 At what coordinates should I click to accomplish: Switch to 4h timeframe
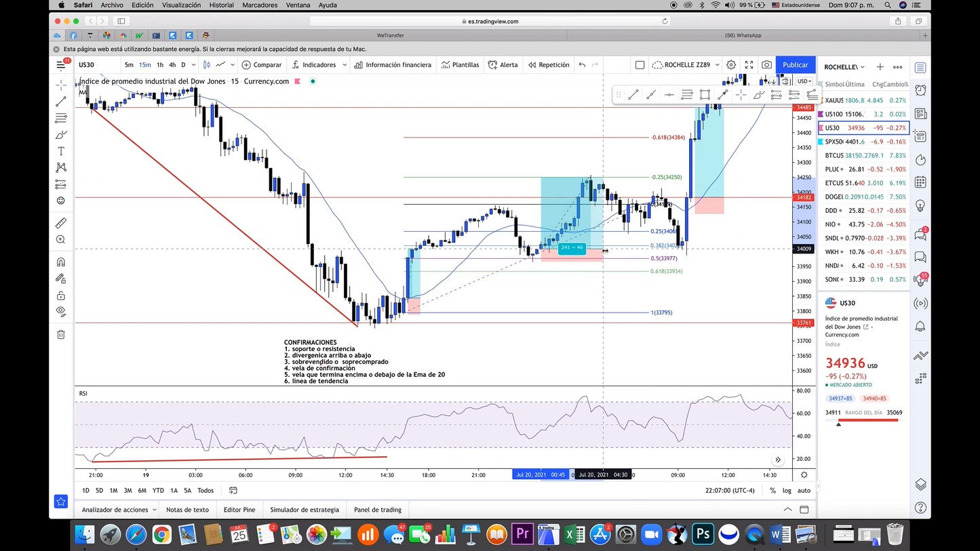[172, 65]
